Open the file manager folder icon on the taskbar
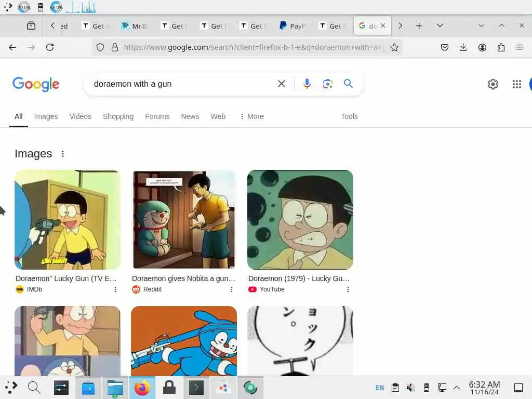The height and width of the screenshot is (399, 532). [x=115, y=388]
